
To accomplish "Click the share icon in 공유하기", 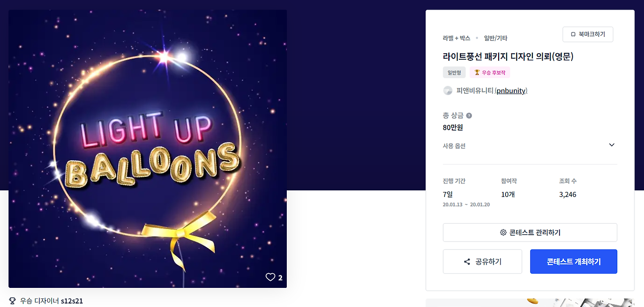I will pyautogui.click(x=467, y=262).
